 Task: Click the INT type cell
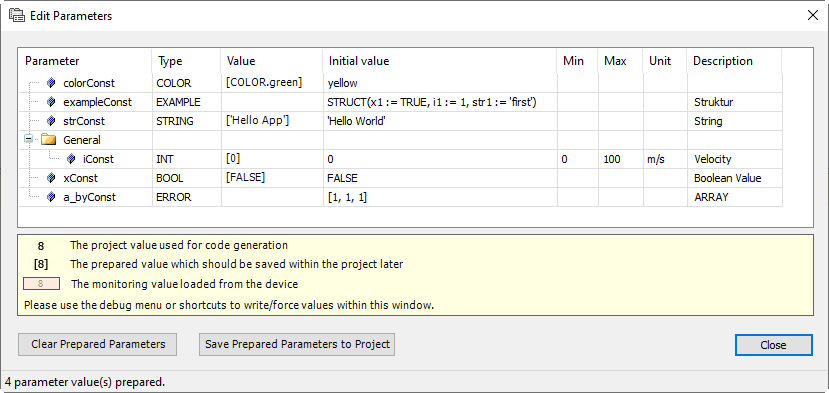point(187,159)
